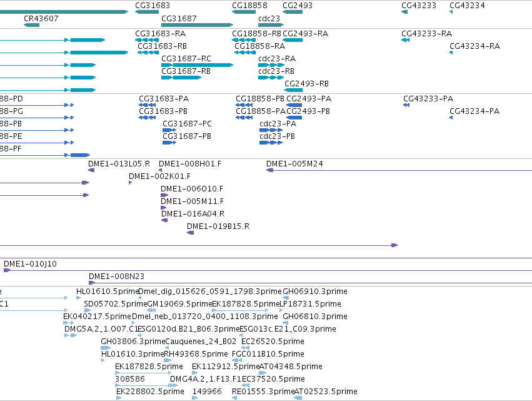Screen dimensions: 532x401
Task: Click the long CG31687 gene bar glyph
Action: pyautogui.click(x=197, y=25)
